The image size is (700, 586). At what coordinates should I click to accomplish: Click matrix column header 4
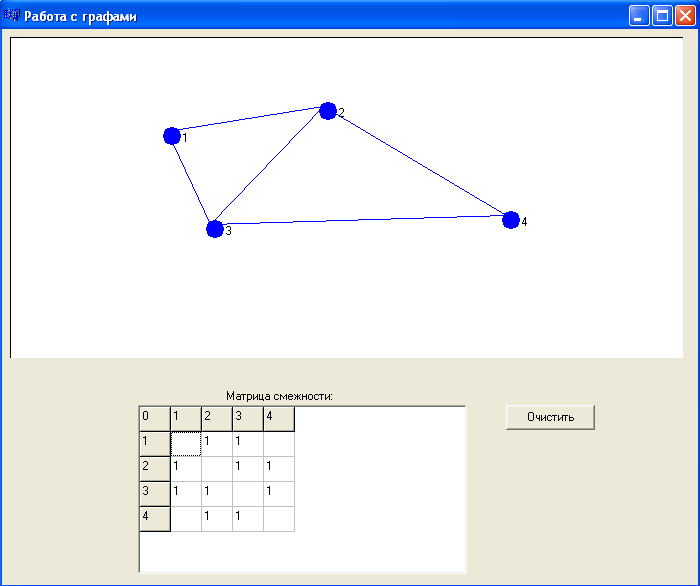point(279,419)
